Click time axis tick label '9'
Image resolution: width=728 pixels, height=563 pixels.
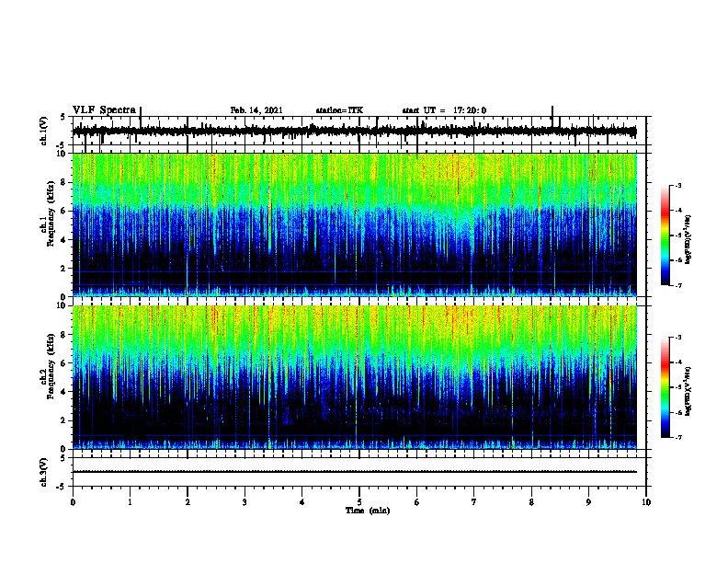pyautogui.click(x=588, y=502)
